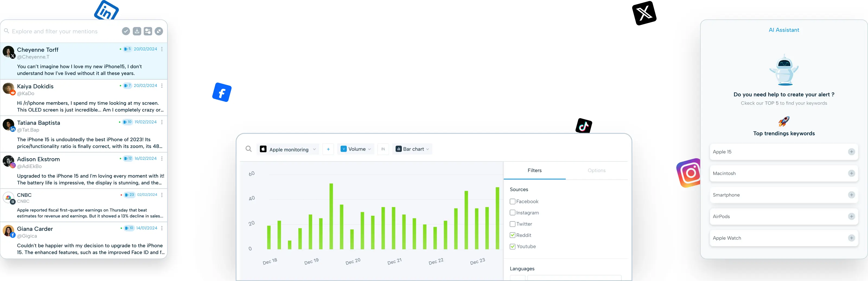Click the floating Facebook logo icon
The height and width of the screenshot is (281, 868).
222,92
